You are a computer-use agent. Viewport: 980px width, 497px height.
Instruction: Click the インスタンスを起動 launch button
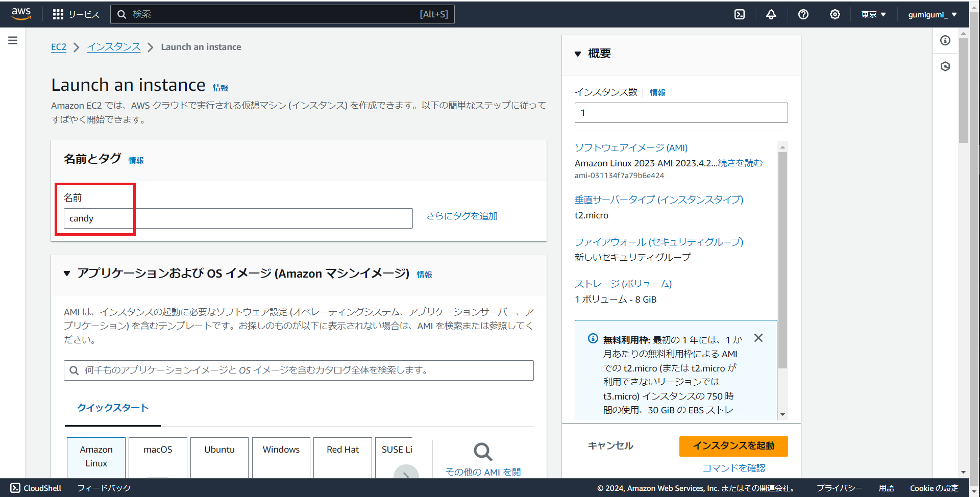(733, 446)
